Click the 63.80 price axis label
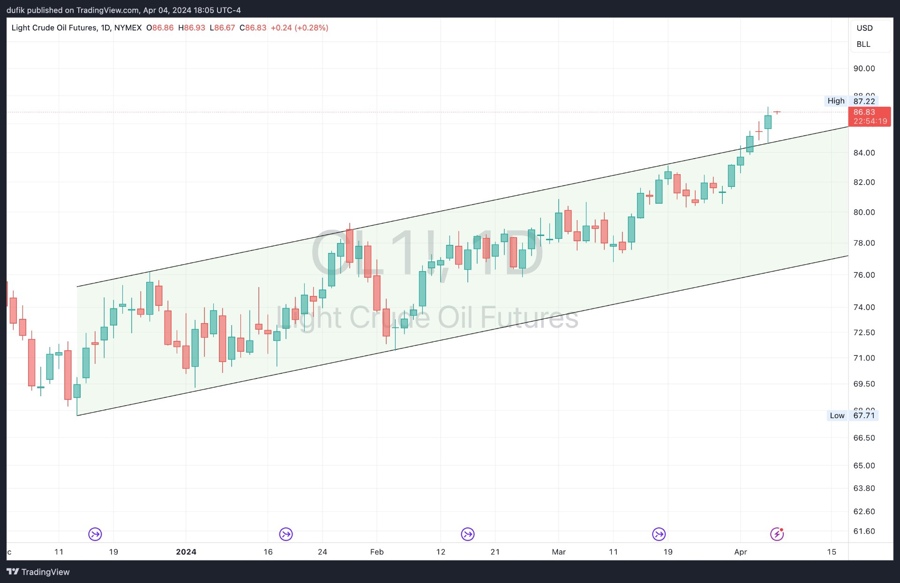Viewport: 900px width, 583px height. pos(864,488)
